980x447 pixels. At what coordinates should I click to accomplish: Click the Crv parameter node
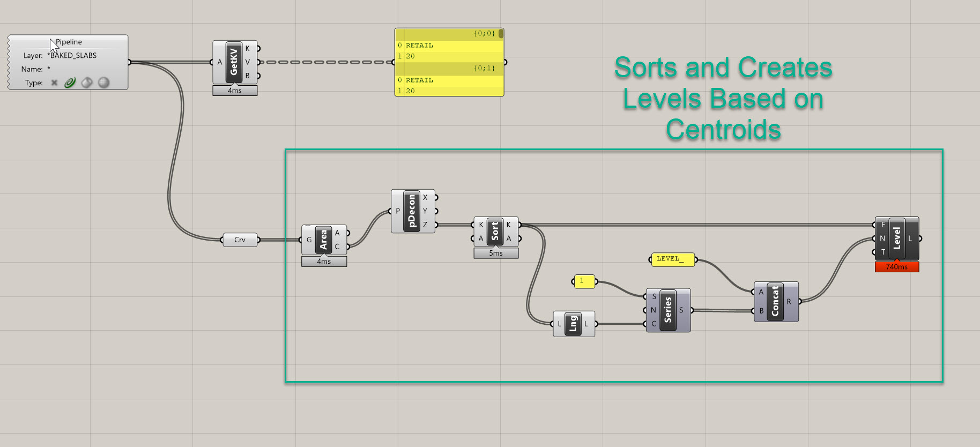(240, 240)
